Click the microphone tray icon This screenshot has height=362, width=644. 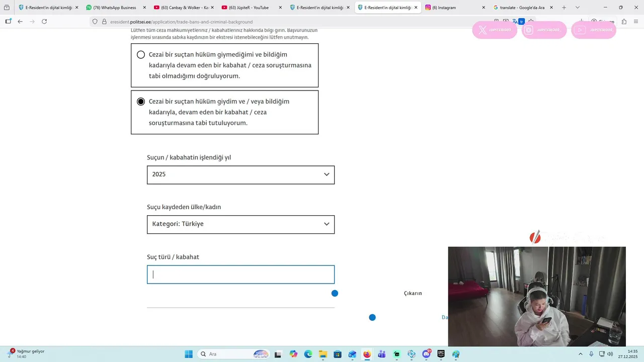(x=591, y=354)
